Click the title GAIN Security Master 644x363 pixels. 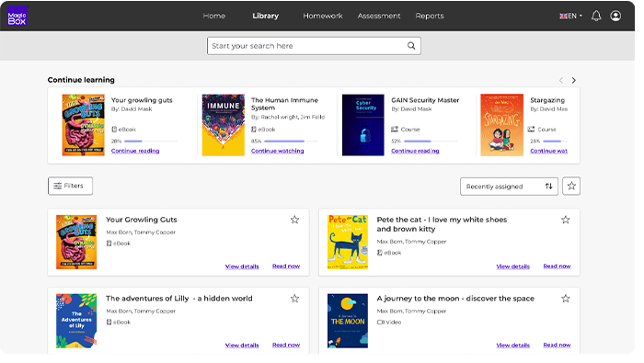click(425, 100)
